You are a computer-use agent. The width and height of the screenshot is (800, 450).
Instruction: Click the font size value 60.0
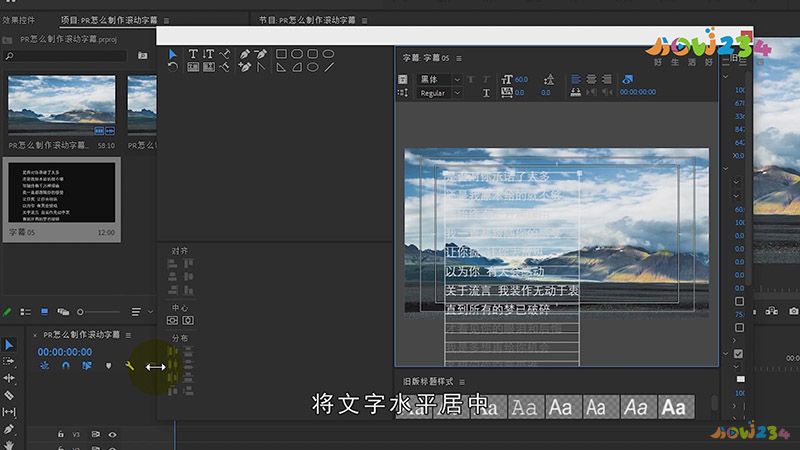pos(521,79)
